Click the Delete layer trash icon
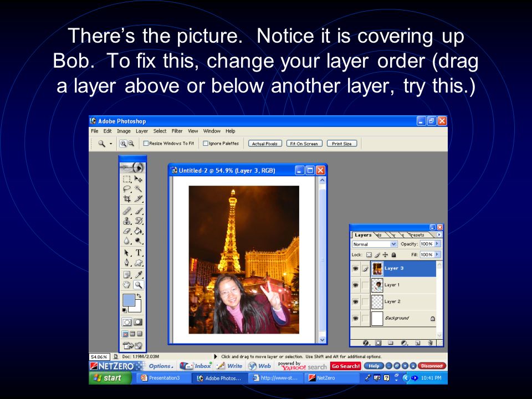532x399 pixels. [431, 342]
